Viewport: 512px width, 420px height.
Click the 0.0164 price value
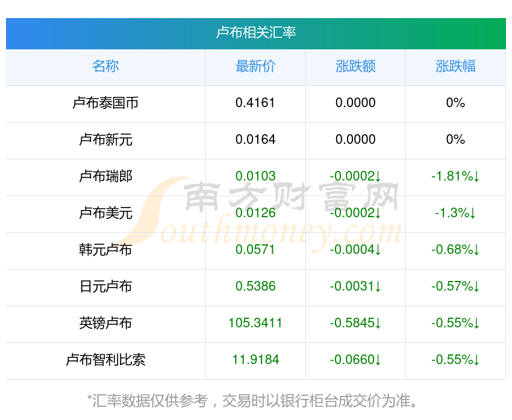tap(255, 140)
